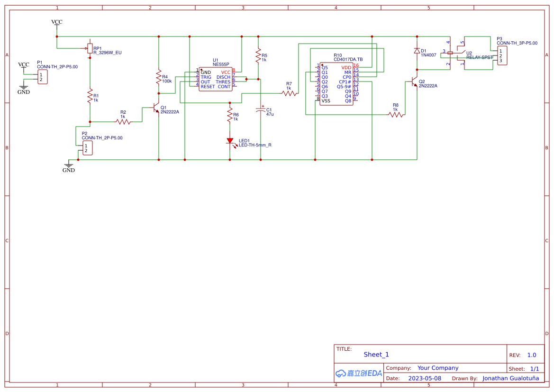This screenshot has width=554, height=392.
Task: Select the VCC power flag above RP1
Action: [56, 22]
